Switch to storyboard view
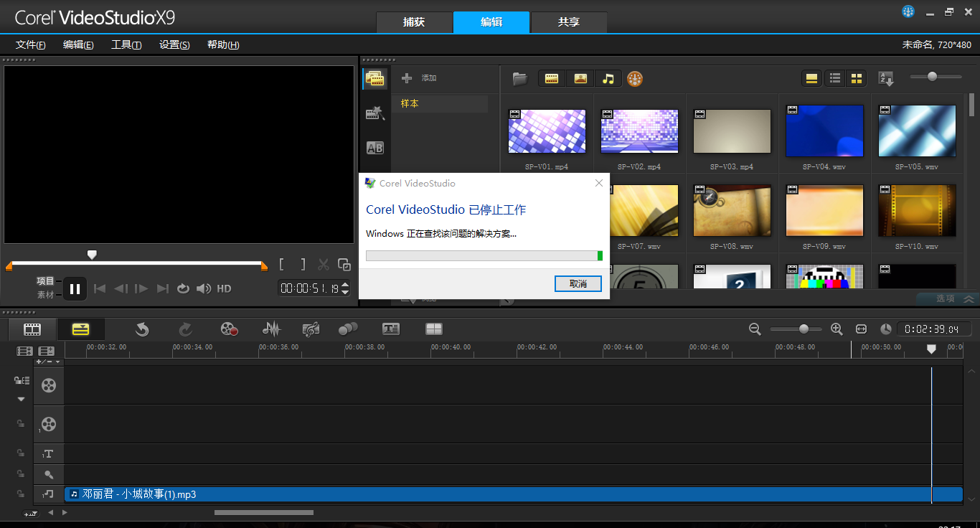Image resolution: width=980 pixels, height=528 pixels. click(x=32, y=329)
